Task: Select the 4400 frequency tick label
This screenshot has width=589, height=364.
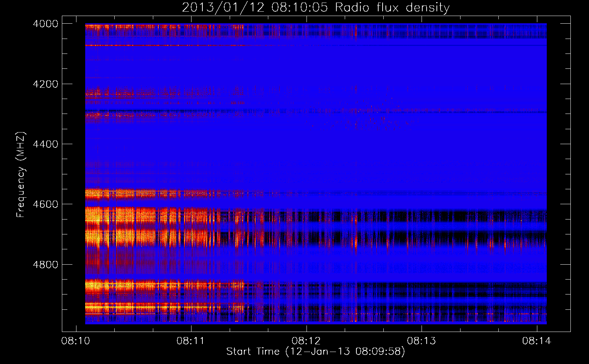Action: tap(46, 144)
